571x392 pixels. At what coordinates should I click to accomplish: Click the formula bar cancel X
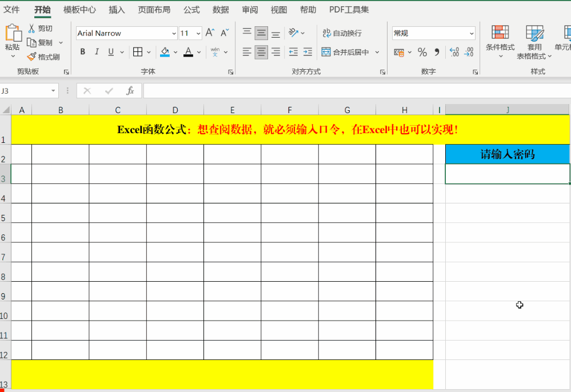(x=87, y=91)
